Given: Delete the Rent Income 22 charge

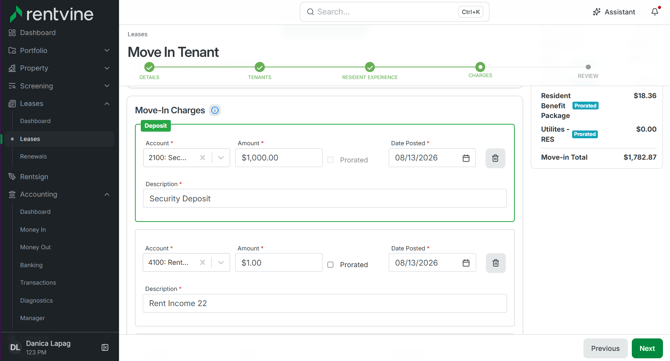Looking at the screenshot, I should tap(496, 263).
